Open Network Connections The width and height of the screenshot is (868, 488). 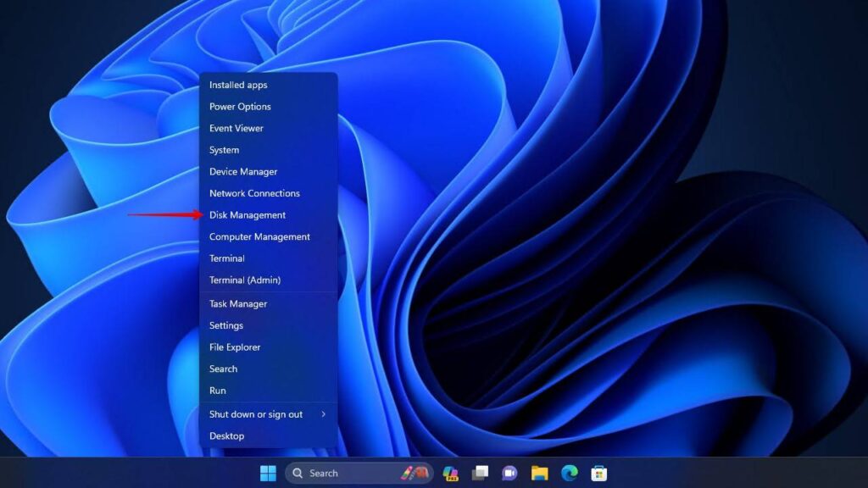(269, 193)
